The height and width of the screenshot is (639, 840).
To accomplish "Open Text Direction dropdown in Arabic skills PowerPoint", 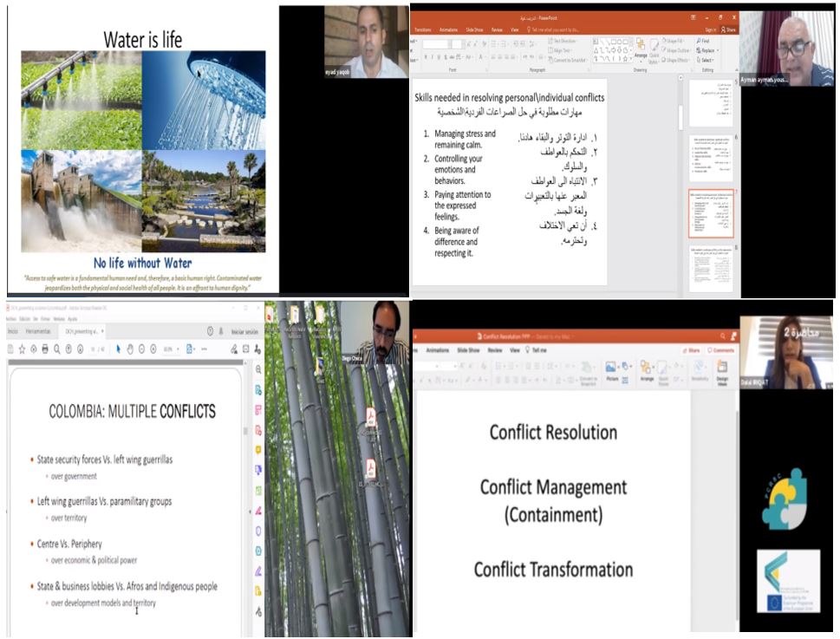I will [562, 41].
